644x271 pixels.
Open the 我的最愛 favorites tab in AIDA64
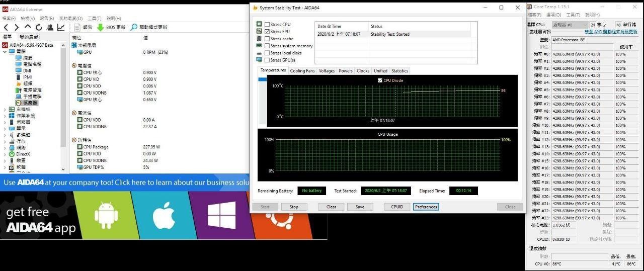(x=29, y=37)
